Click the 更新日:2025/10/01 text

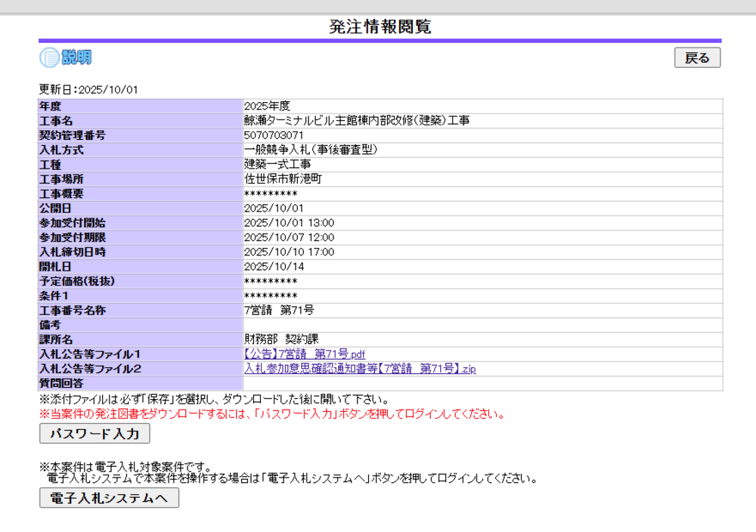point(88,90)
